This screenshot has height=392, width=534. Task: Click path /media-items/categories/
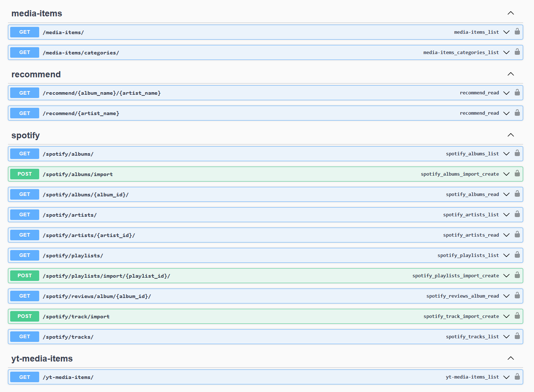coord(81,53)
